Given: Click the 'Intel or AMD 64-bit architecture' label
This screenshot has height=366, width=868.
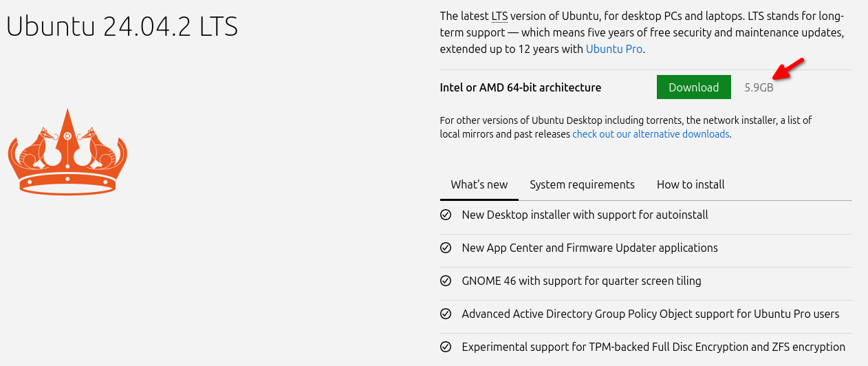Looking at the screenshot, I should click(521, 87).
